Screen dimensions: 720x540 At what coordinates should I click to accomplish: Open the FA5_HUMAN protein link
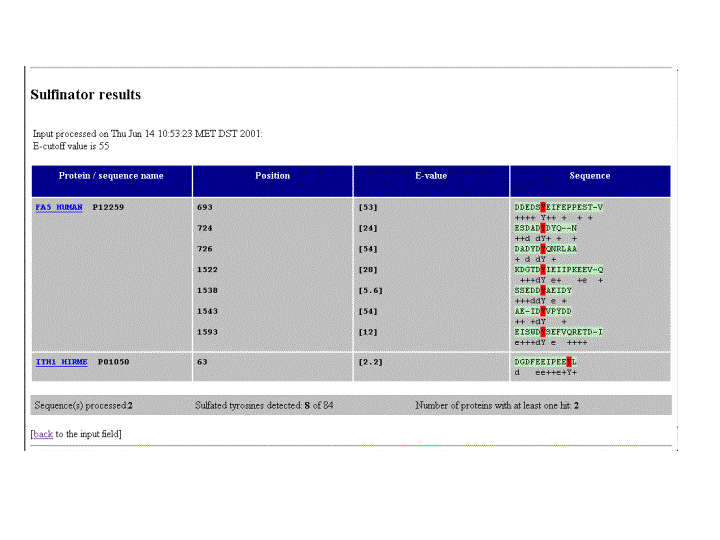tap(59, 207)
